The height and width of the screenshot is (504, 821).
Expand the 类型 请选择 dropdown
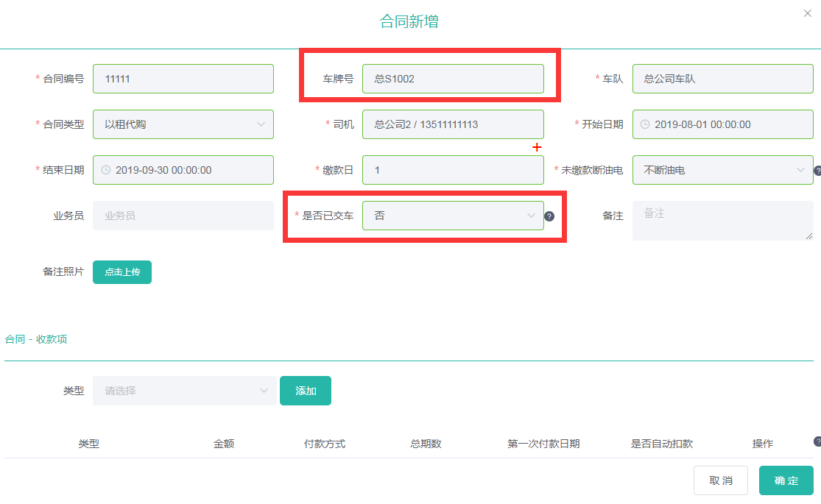183,391
